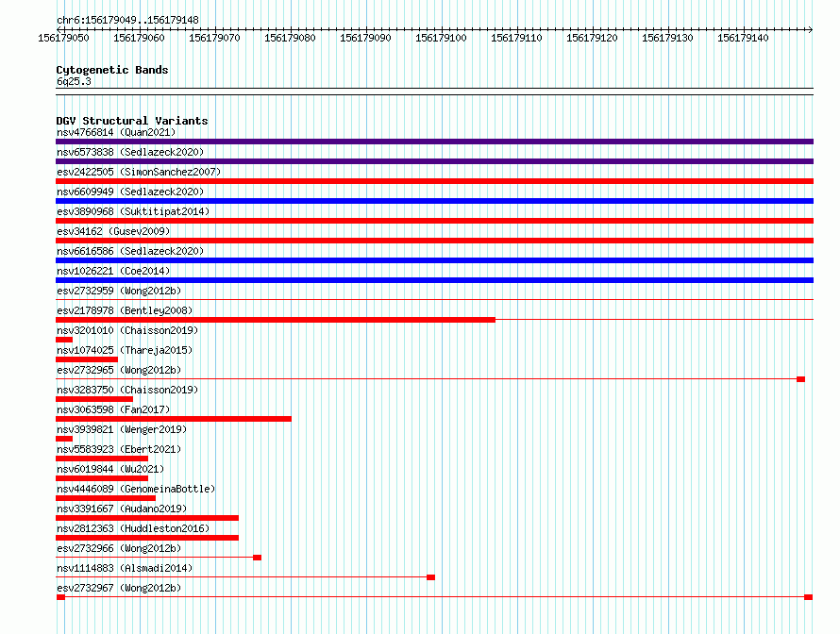The height and width of the screenshot is (634, 840).
Task: Select red bar under nsv5583923
Action: [x=102, y=459]
